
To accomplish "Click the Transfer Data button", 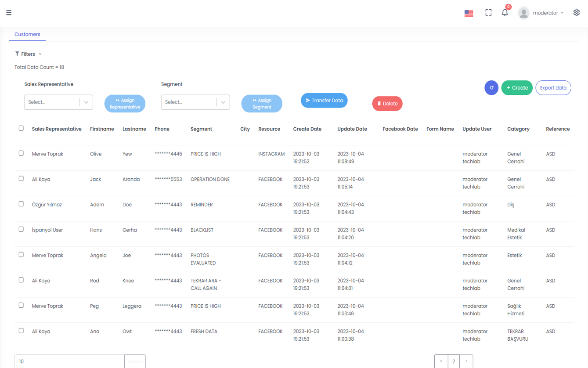I will (324, 101).
